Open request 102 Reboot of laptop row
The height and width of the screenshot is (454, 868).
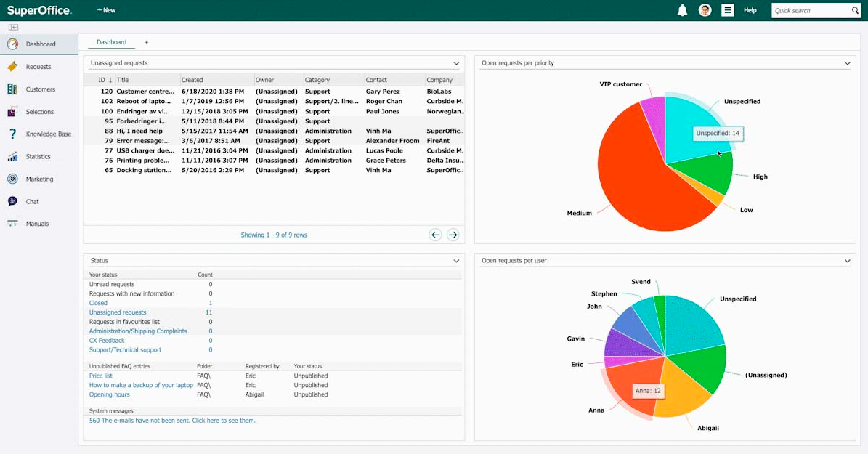(274, 101)
